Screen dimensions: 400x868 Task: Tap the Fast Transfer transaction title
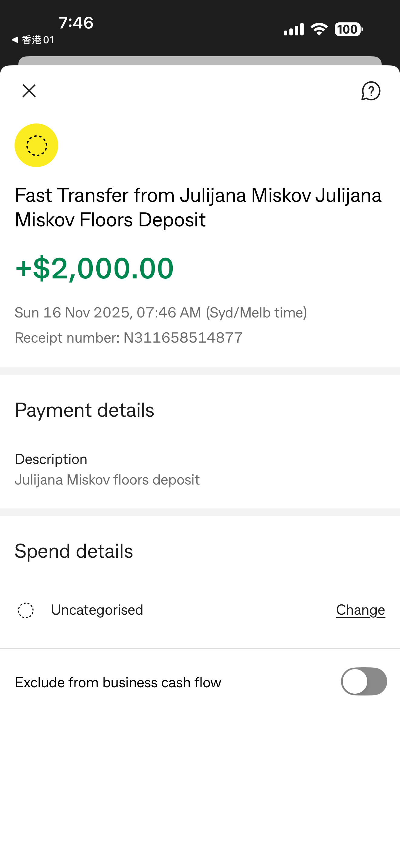pyautogui.click(x=198, y=207)
